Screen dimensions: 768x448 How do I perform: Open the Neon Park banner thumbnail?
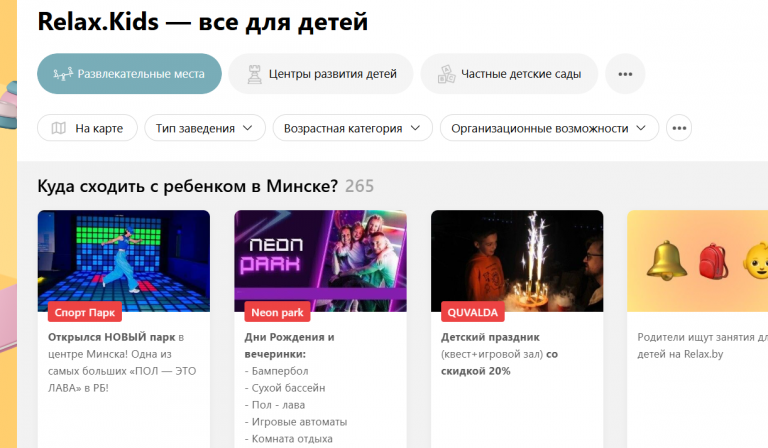click(320, 261)
